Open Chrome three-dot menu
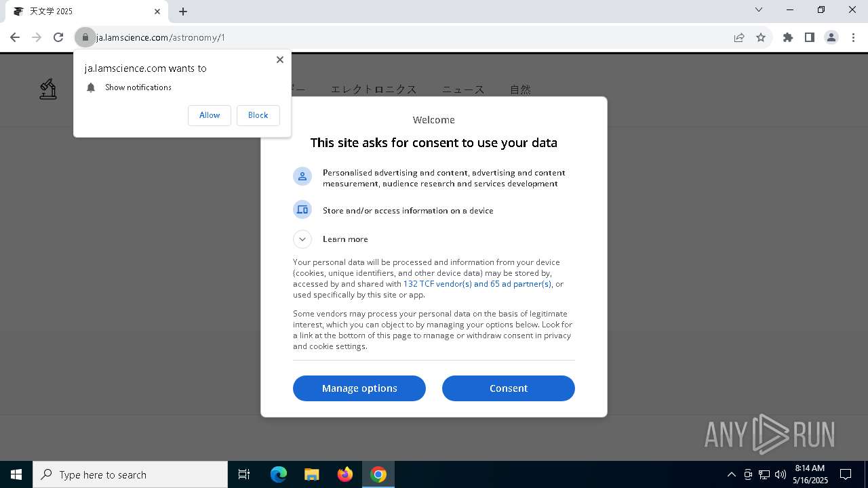The width and height of the screenshot is (868, 488). (853, 37)
